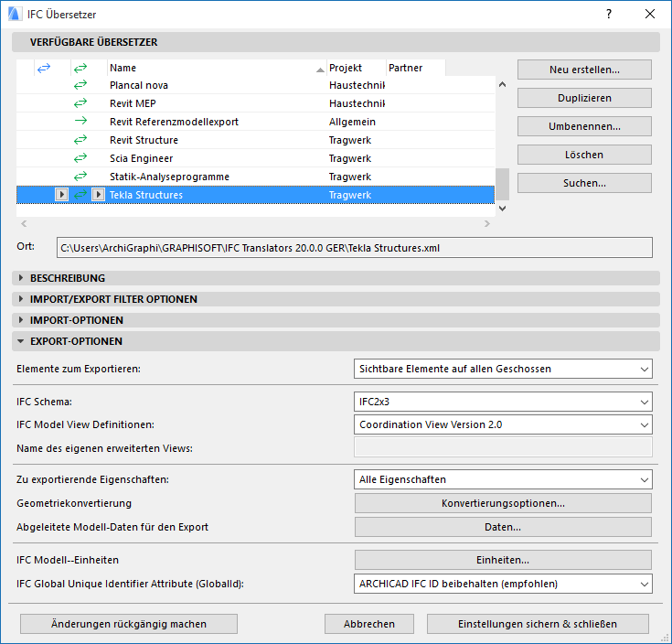Screen dimensions: 672x644
Task: Open the IFC GlobalId attribute dropdown
Action: tap(503, 584)
